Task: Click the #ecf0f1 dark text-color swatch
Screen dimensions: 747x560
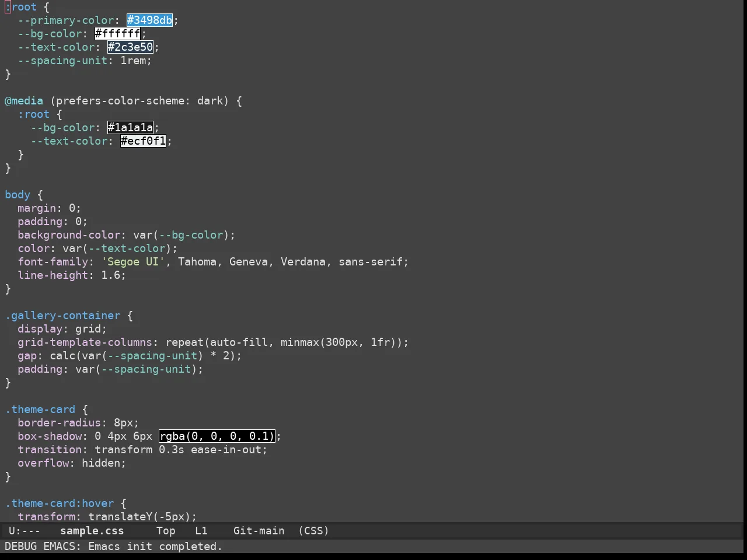Action: click(144, 141)
